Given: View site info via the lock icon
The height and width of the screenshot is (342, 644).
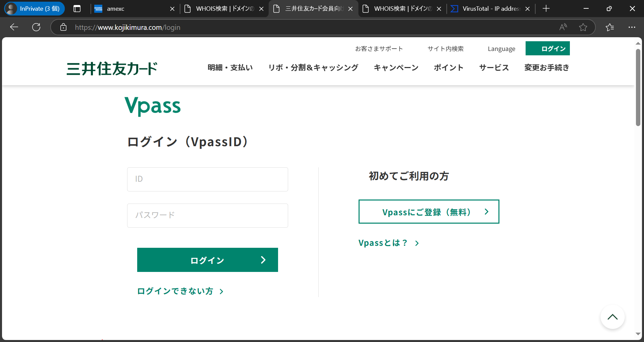Looking at the screenshot, I should pyautogui.click(x=63, y=27).
